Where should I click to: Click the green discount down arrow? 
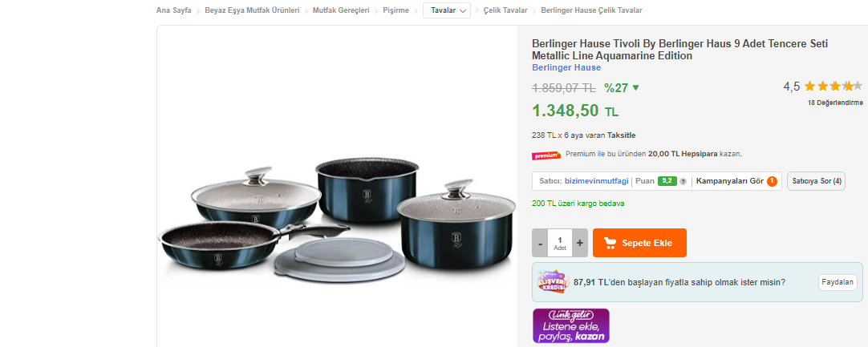pos(635,87)
